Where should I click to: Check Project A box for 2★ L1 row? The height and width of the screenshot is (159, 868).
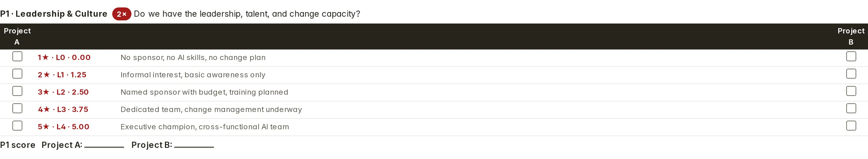click(17, 74)
